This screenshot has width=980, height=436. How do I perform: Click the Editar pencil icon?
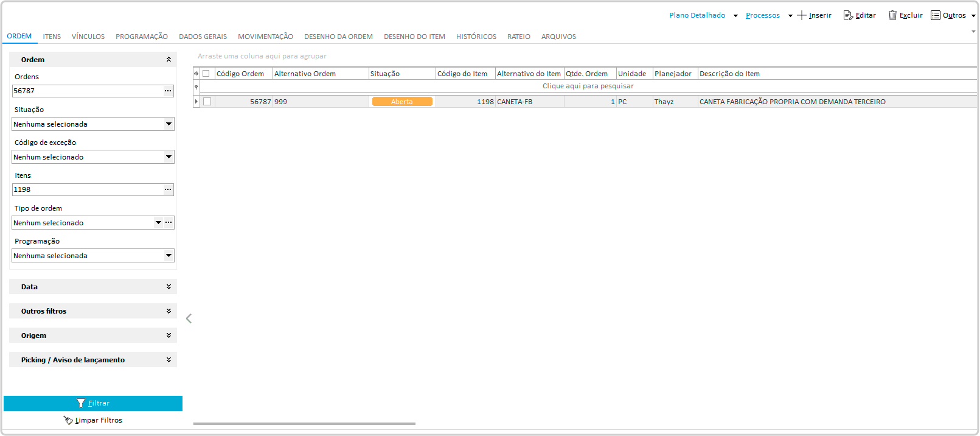(848, 15)
